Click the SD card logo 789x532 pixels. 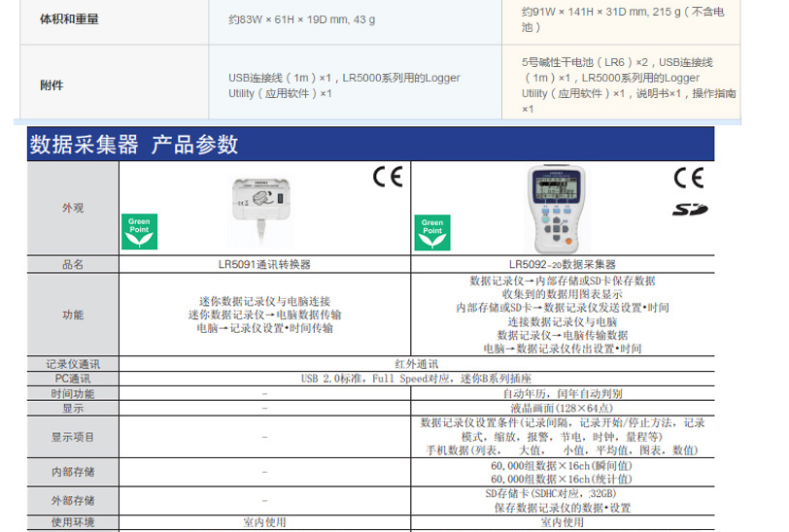point(690,210)
